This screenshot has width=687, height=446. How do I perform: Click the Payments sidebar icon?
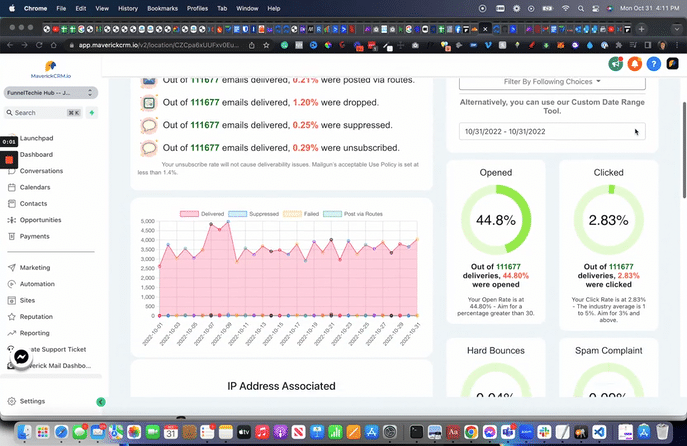[12, 236]
